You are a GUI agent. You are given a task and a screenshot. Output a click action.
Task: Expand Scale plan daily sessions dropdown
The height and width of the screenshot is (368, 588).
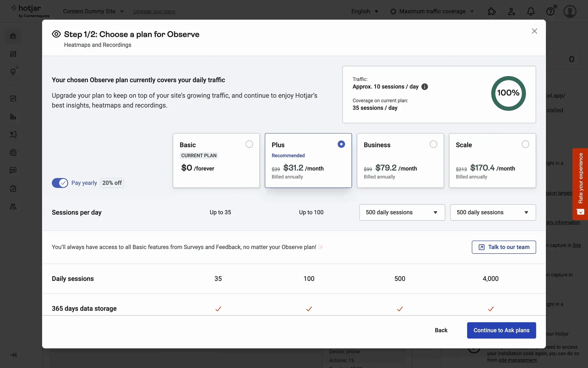tap(493, 213)
